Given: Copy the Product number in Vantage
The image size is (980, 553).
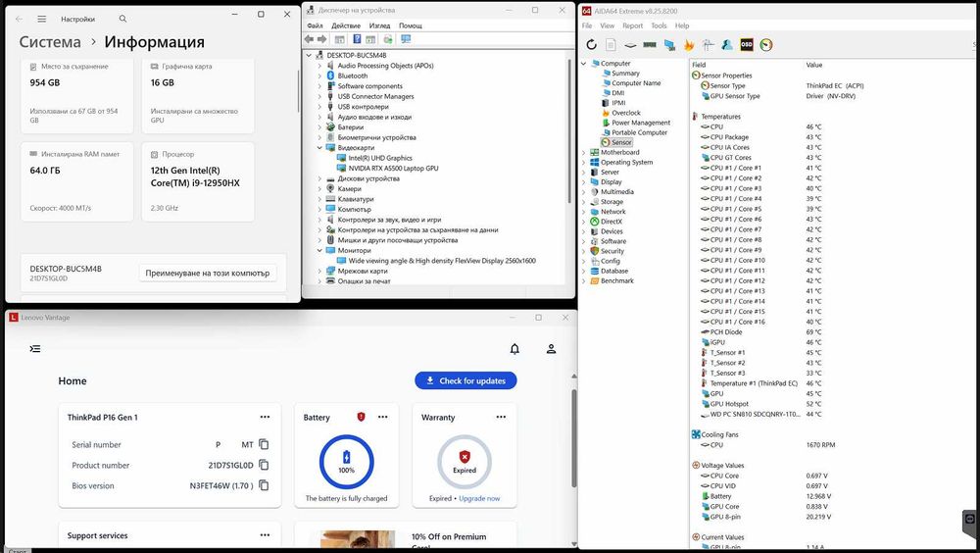Looking at the screenshot, I should point(264,465).
